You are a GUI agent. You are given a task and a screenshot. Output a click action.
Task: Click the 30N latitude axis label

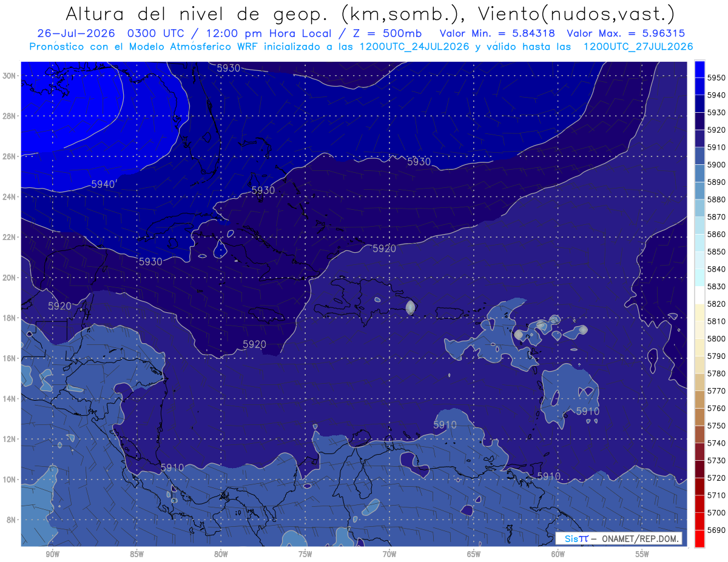coord(10,76)
